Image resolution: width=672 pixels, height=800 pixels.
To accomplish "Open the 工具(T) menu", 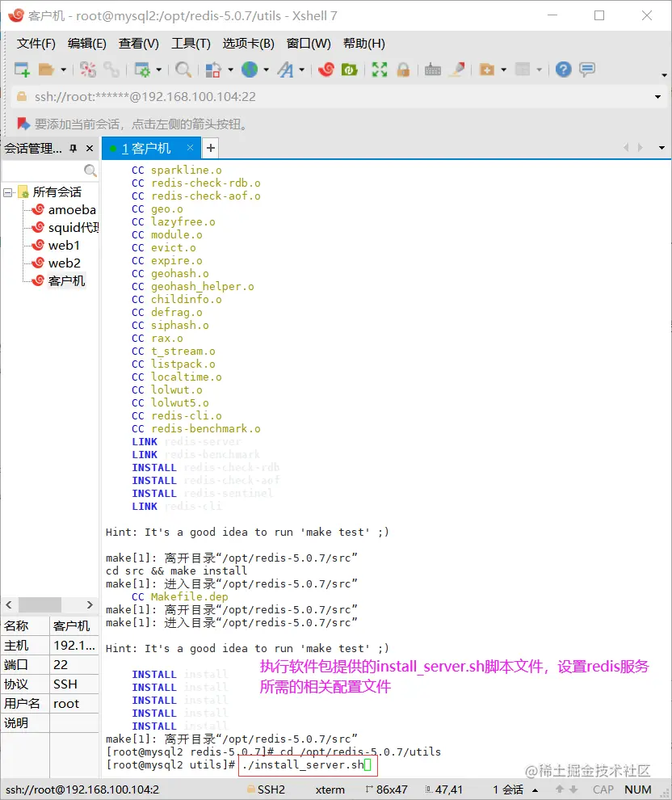I will tap(191, 44).
